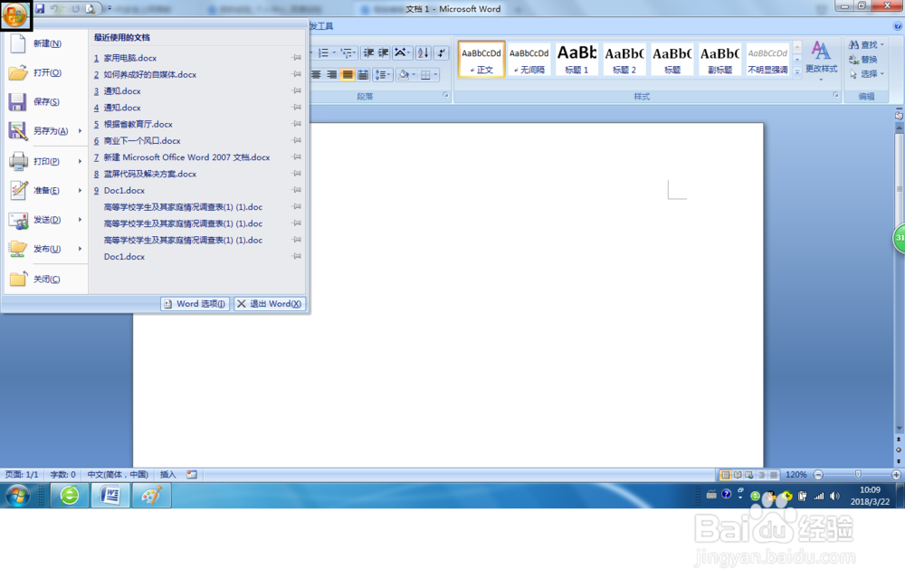Open the 选择 select dropdown
This screenshot has height=588, width=905.
pyautogui.click(x=866, y=74)
